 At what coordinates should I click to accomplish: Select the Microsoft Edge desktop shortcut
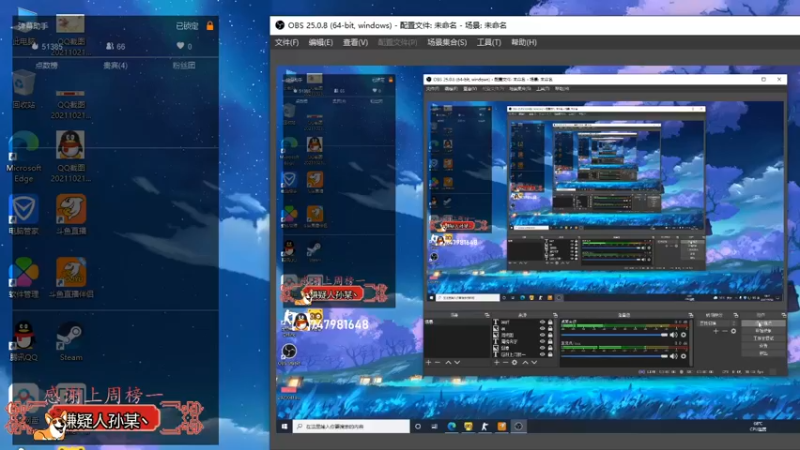pos(23,157)
